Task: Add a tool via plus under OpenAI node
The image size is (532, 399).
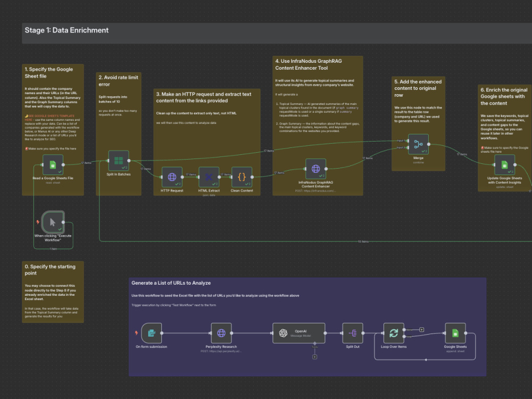Action: pyautogui.click(x=315, y=357)
